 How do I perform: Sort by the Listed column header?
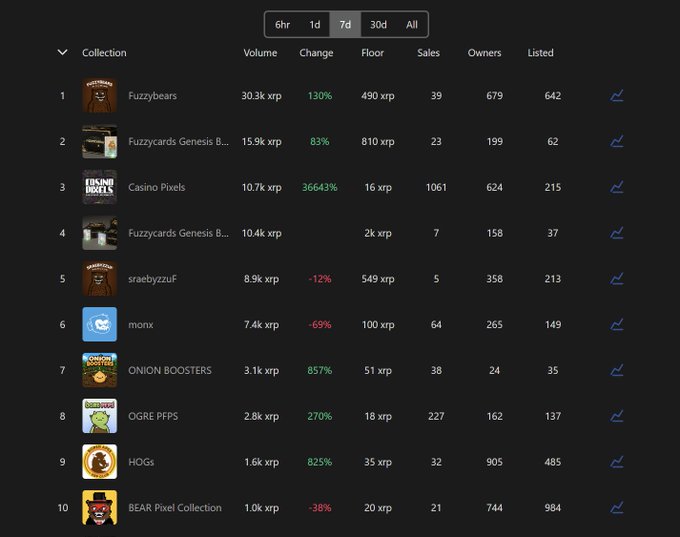[x=540, y=53]
